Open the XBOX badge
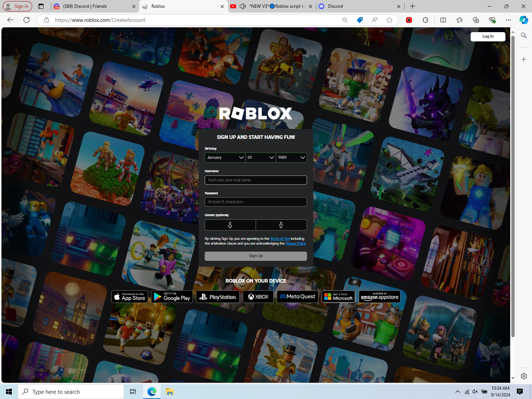 tap(258, 297)
